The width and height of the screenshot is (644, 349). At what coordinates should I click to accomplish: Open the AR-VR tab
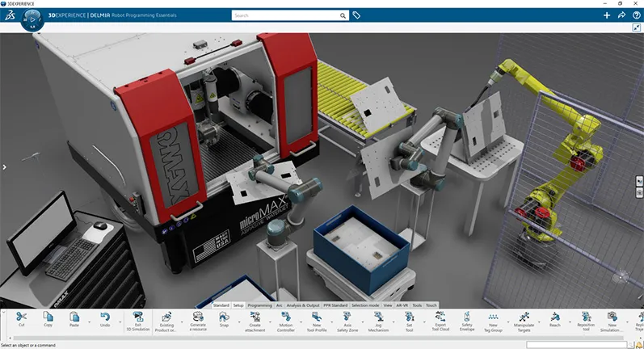[x=402, y=305]
